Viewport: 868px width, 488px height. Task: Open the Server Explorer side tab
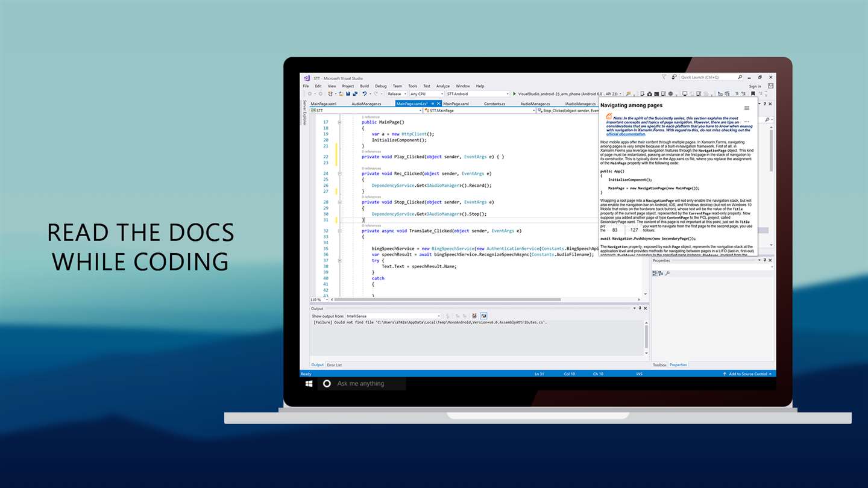[304, 113]
